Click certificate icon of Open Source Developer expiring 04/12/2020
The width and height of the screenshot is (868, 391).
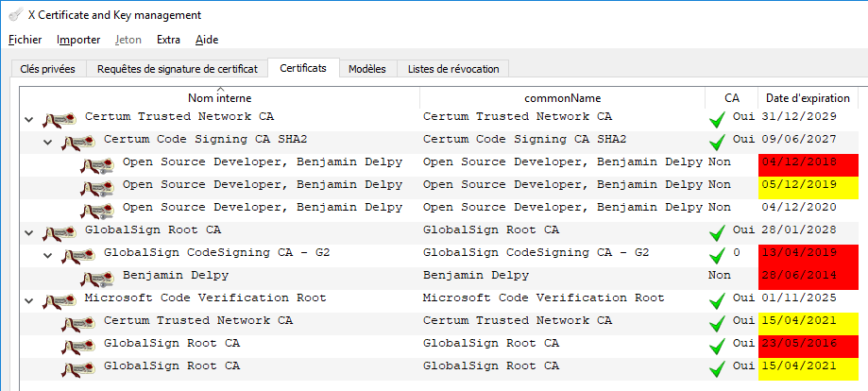coord(97,210)
